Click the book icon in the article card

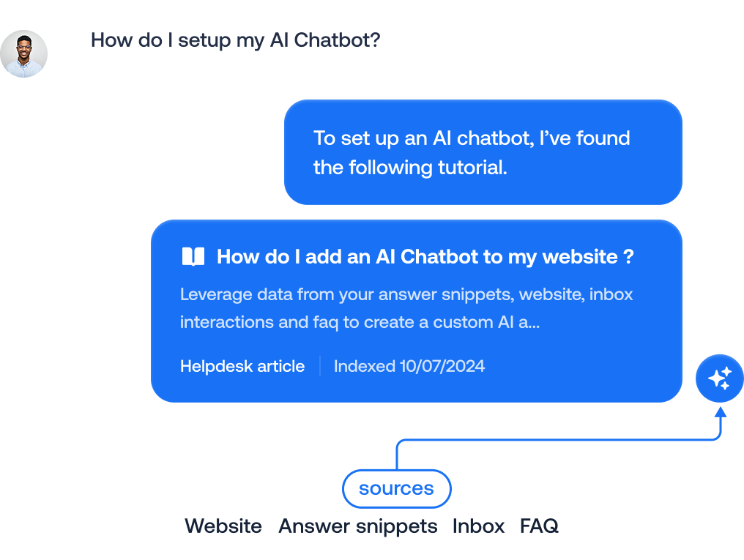tap(193, 257)
